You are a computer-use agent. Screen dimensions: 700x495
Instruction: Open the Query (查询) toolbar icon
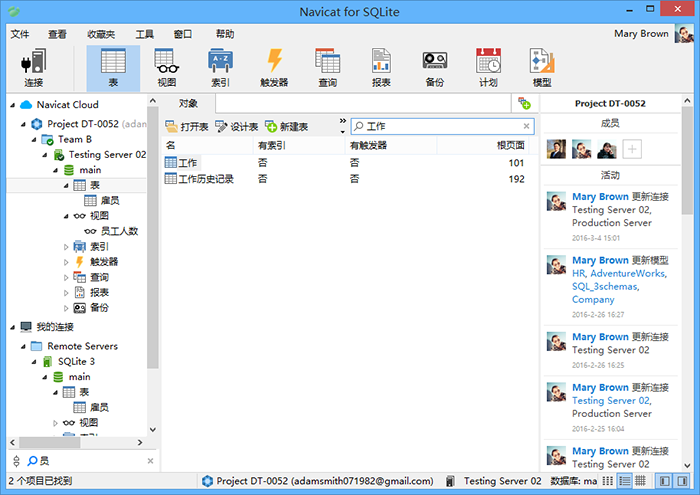[328, 68]
